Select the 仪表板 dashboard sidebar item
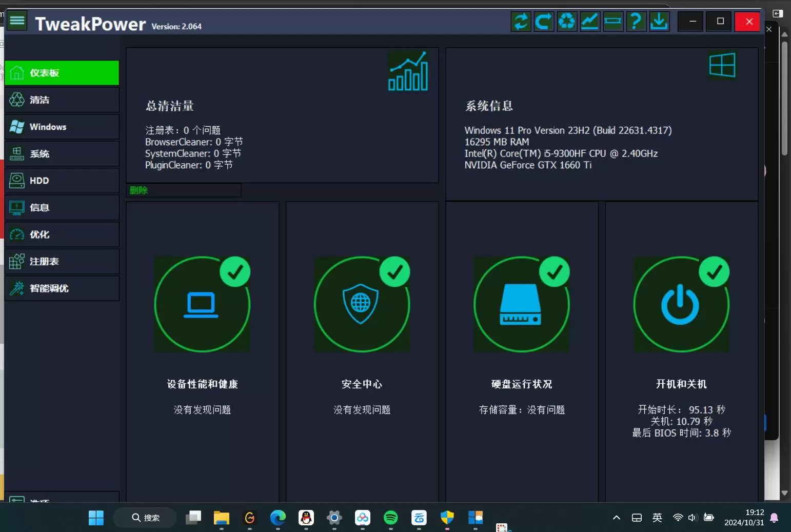The height and width of the screenshot is (532, 791). (62, 73)
